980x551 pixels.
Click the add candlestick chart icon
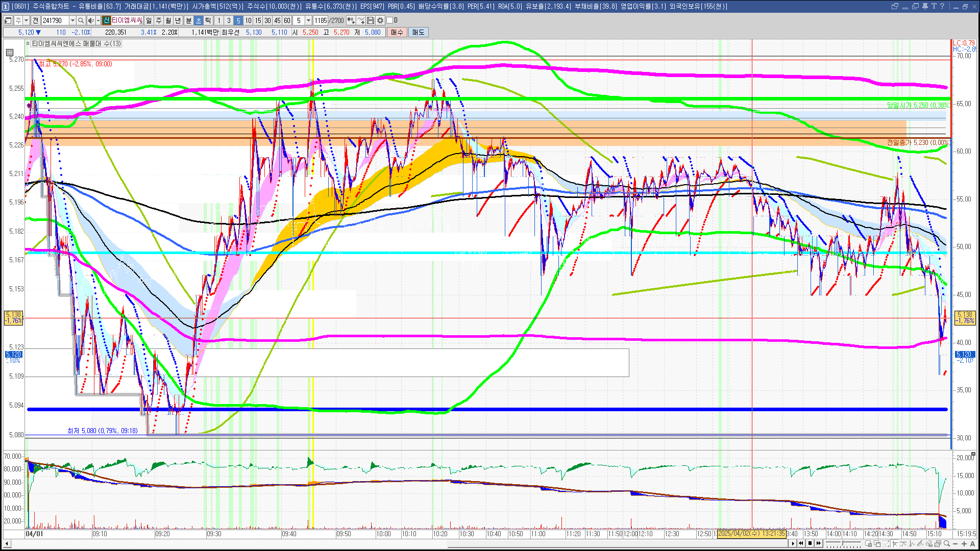click(351, 20)
